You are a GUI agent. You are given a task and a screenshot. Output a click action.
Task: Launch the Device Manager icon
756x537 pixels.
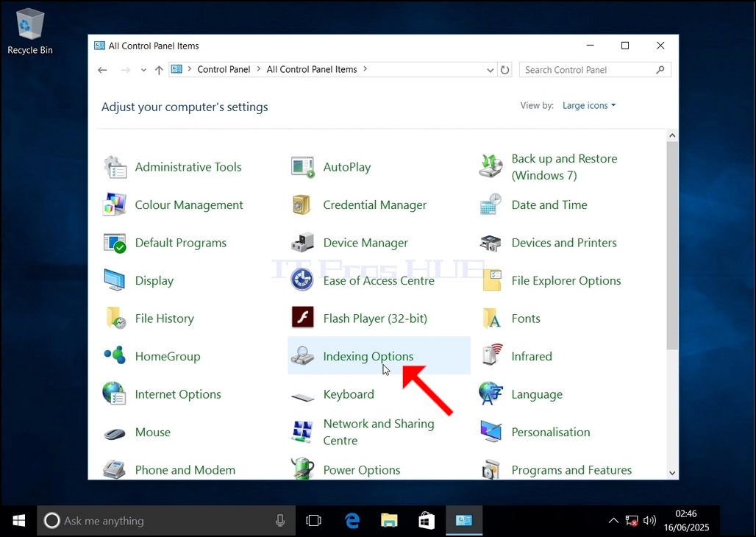pos(303,243)
